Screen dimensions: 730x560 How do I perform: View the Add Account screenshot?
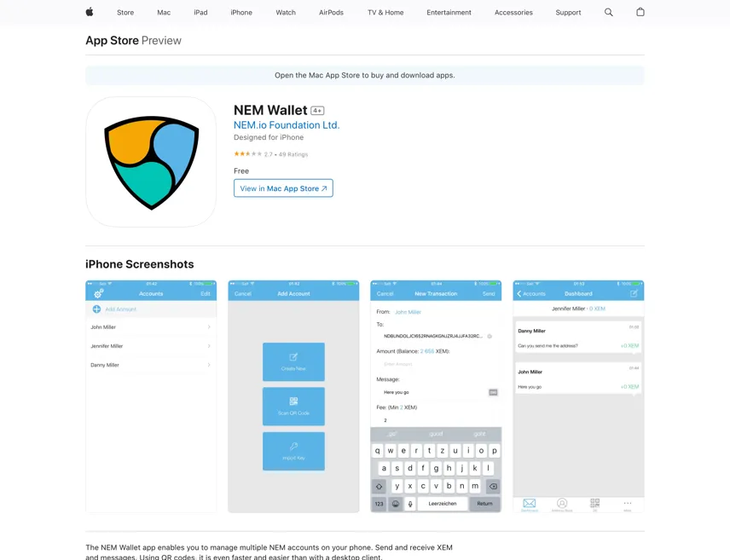pos(293,396)
